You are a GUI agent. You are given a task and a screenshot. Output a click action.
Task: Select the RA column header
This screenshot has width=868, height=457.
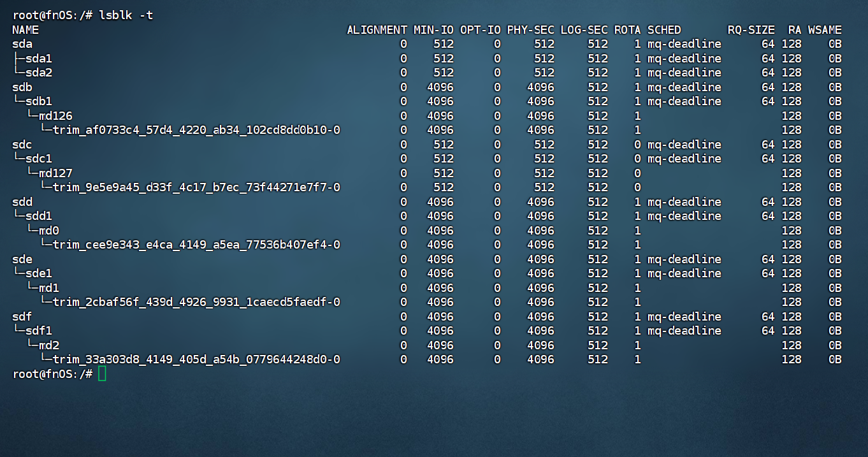[795, 30]
